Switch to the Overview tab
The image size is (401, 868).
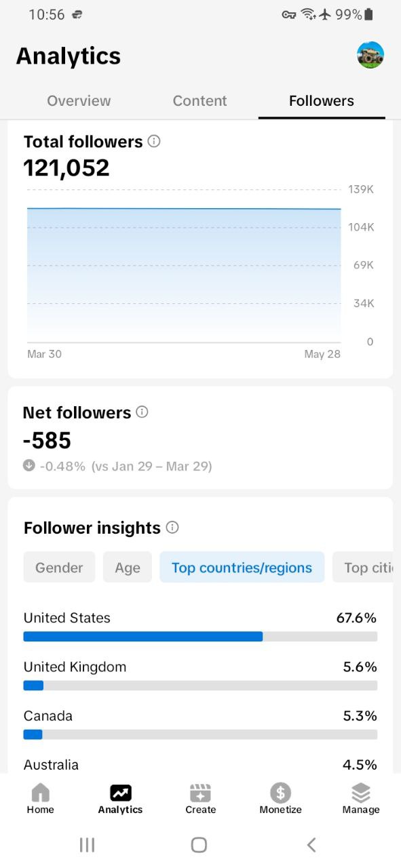coord(79,100)
